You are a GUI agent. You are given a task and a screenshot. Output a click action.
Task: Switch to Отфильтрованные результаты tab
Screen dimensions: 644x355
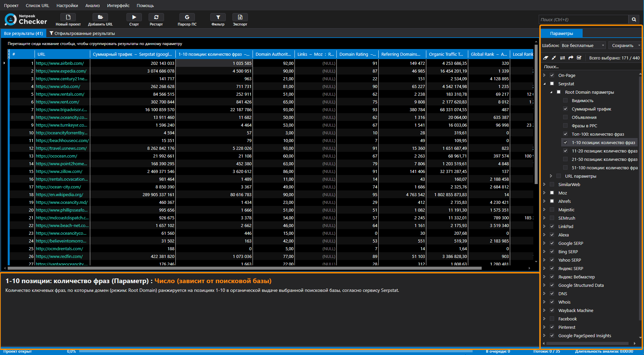pos(82,33)
